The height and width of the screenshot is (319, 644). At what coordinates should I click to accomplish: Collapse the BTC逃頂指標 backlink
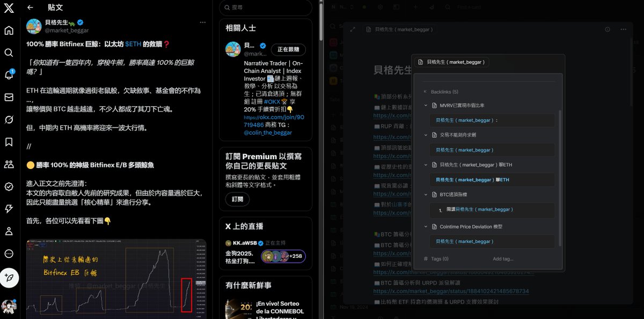[426, 195]
